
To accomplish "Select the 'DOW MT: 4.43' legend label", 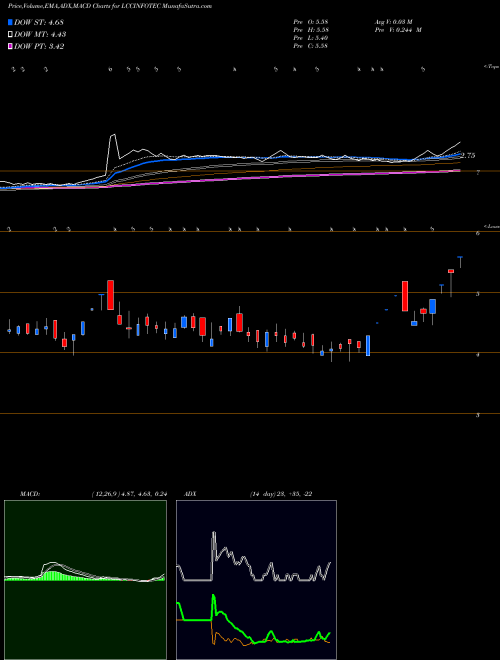I will click(x=40, y=35).
